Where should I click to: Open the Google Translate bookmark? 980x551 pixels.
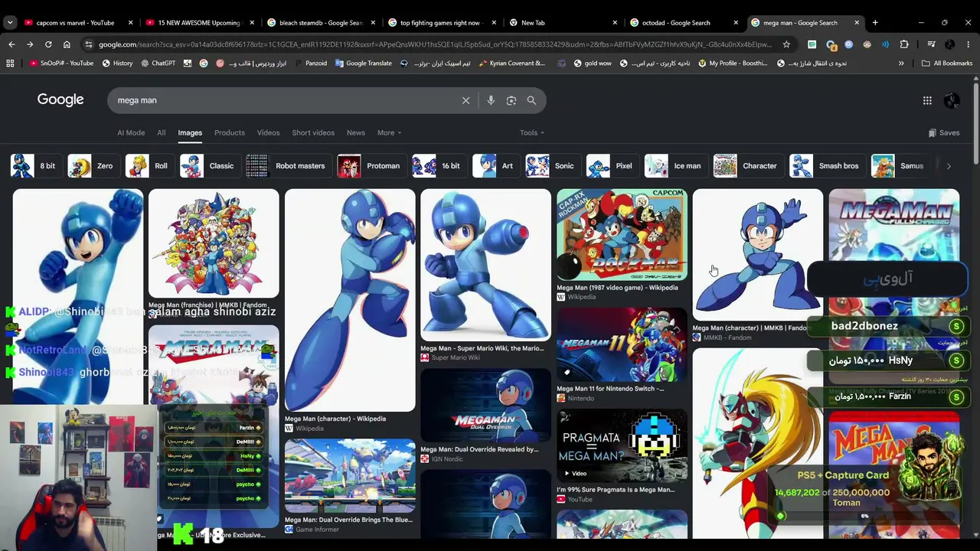(364, 64)
